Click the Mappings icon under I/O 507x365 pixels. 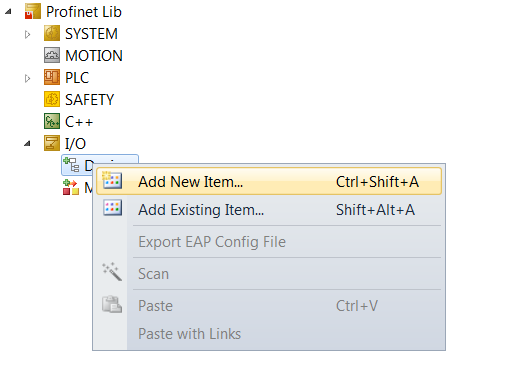71,187
